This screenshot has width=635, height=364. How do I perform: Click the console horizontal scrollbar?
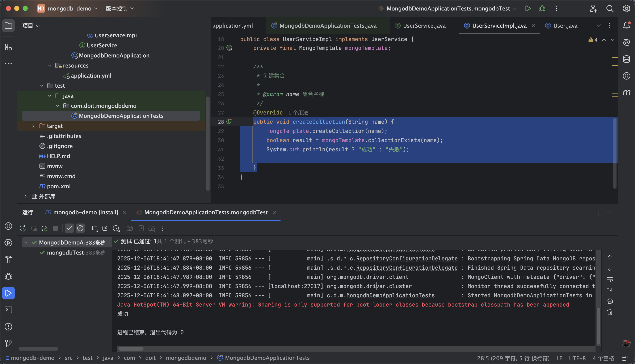coord(131,349)
